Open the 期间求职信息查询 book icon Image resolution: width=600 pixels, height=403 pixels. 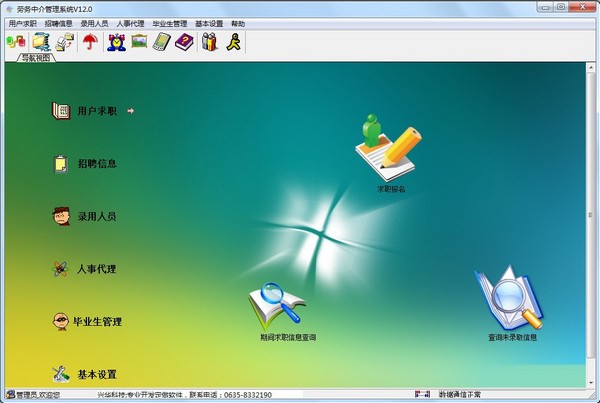click(x=277, y=308)
